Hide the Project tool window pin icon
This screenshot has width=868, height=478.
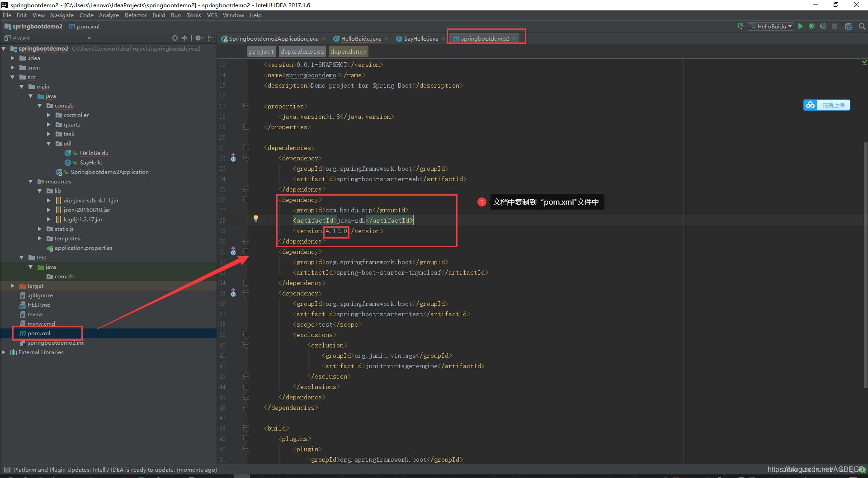(x=210, y=38)
